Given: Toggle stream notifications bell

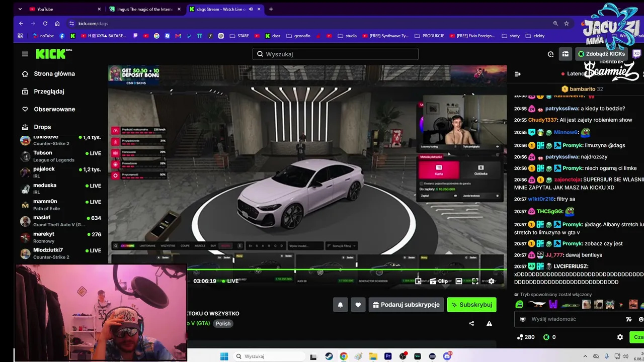Looking at the screenshot, I should pyautogui.click(x=341, y=305).
